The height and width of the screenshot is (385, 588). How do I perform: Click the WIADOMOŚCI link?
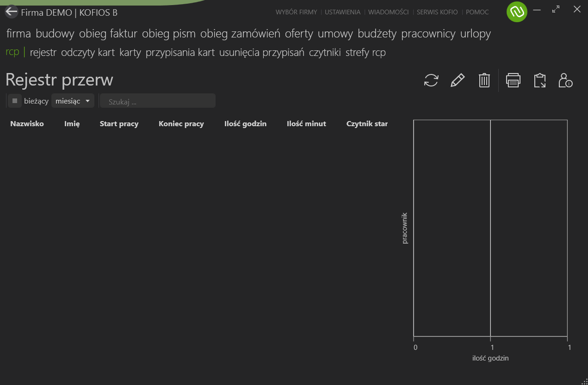(388, 12)
